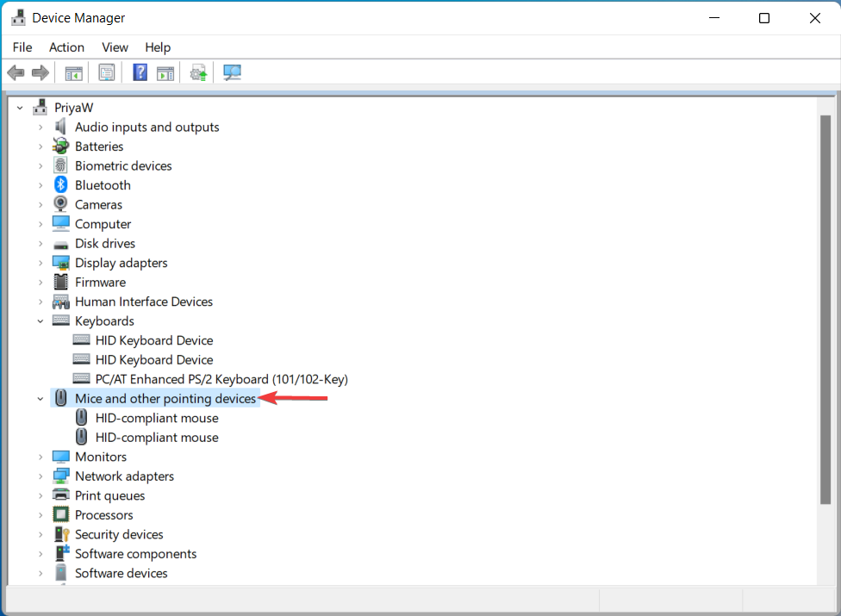Click the Software components icon
The width and height of the screenshot is (841, 616).
coord(62,553)
